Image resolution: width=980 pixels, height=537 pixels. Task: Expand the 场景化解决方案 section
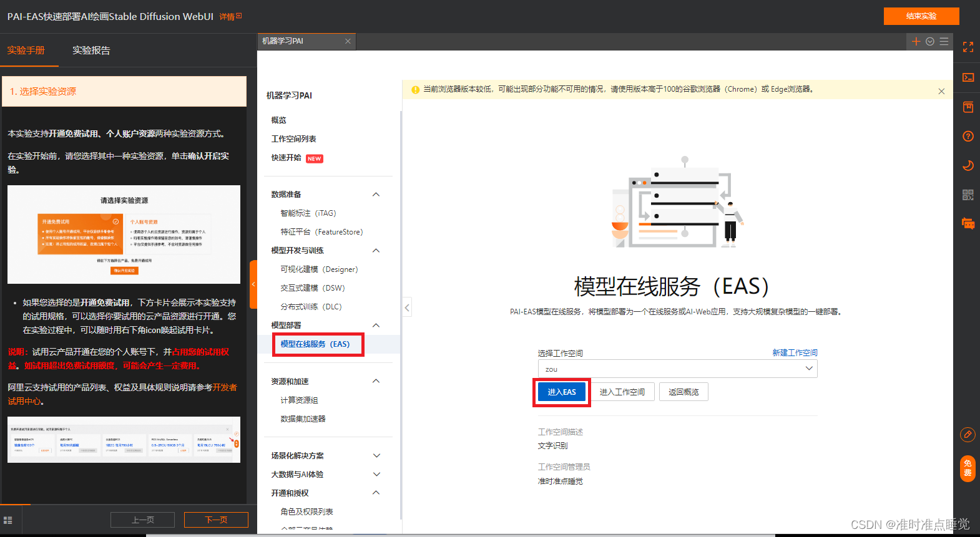tap(376, 456)
